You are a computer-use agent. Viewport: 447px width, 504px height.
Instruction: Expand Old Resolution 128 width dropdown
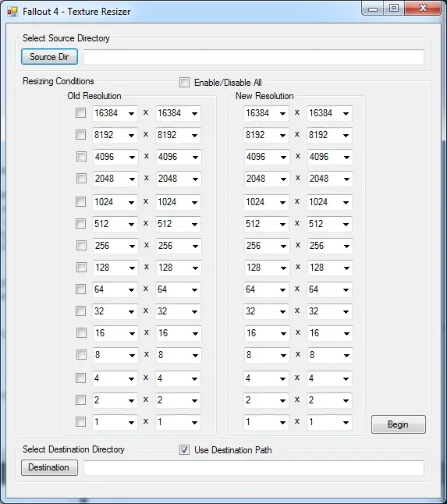(x=115, y=268)
